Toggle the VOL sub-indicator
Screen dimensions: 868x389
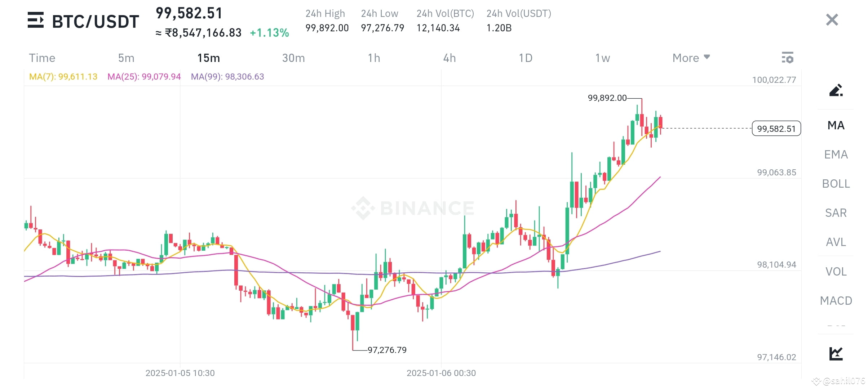(836, 272)
